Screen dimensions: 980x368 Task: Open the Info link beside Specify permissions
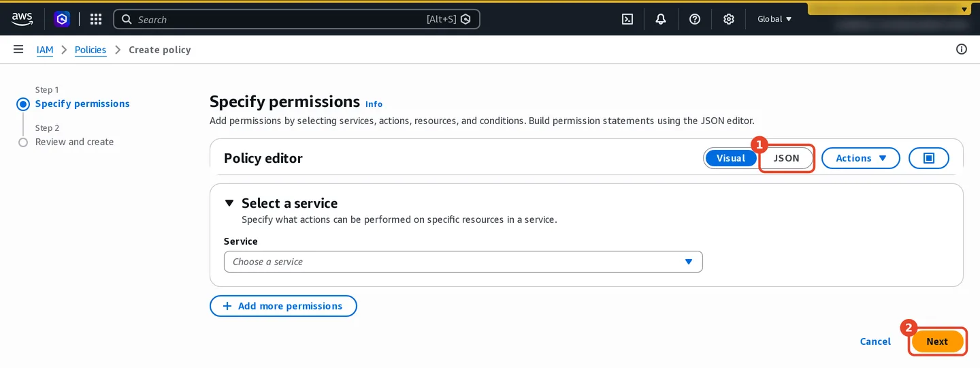[374, 104]
